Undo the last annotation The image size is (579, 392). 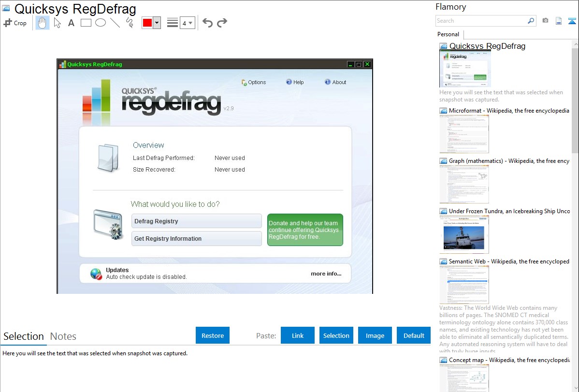pyautogui.click(x=207, y=23)
